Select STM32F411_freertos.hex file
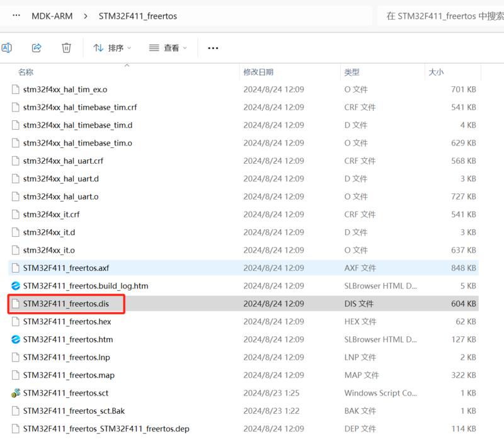This screenshot has width=504, height=444. [243, 322]
